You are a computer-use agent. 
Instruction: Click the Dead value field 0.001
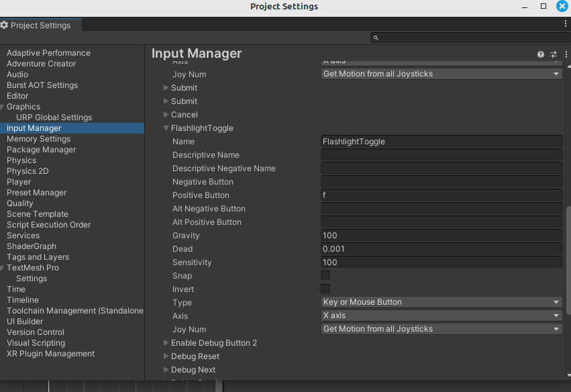coord(442,249)
